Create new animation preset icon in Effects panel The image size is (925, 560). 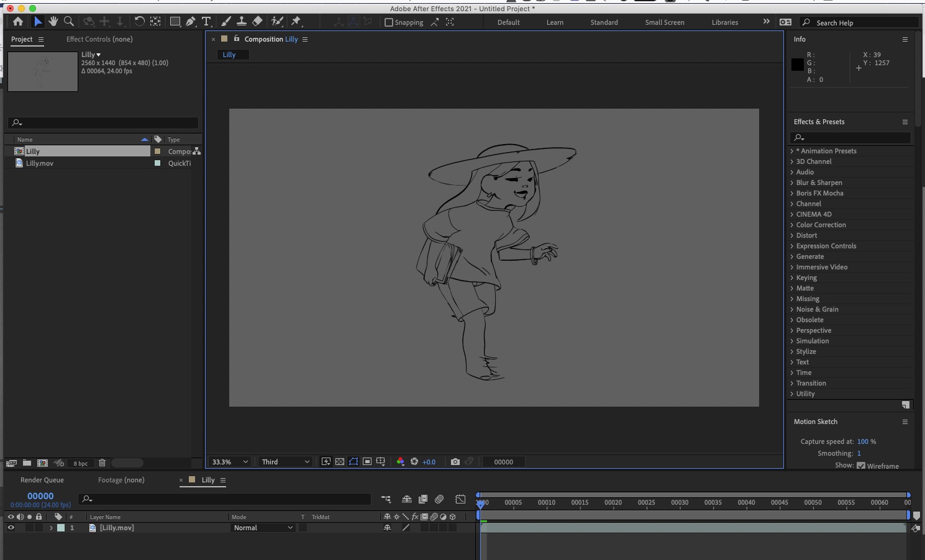[x=906, y=405]
